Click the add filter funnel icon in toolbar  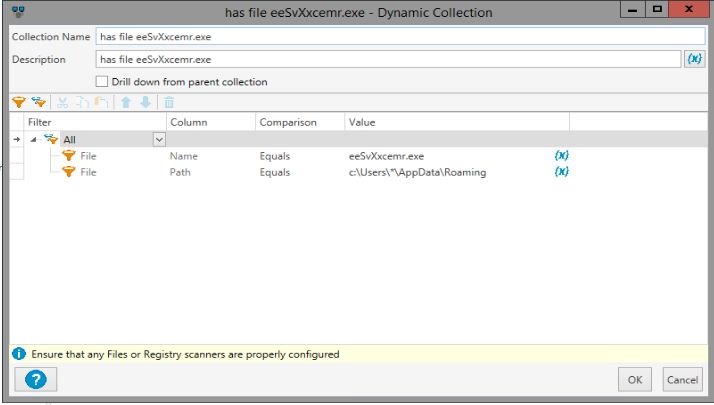[x=18, y=101]
